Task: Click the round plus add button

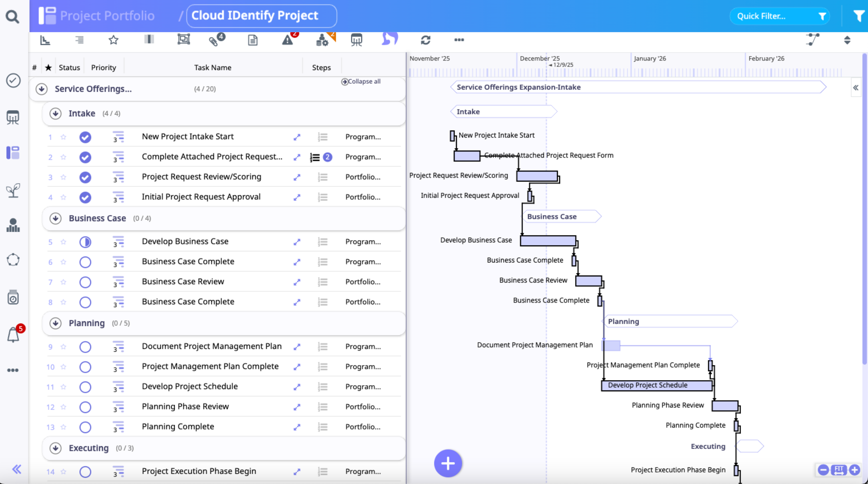Action: point(448,464)
